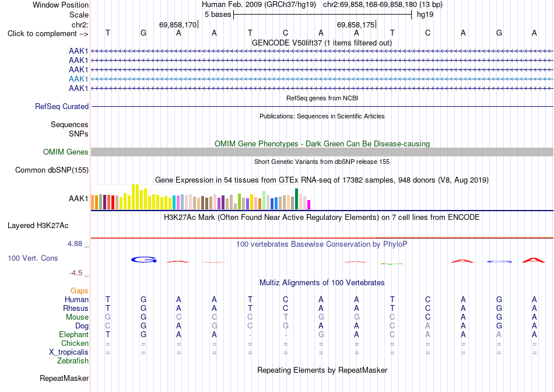Click the RefSeq Curated track label

(62, 106)
